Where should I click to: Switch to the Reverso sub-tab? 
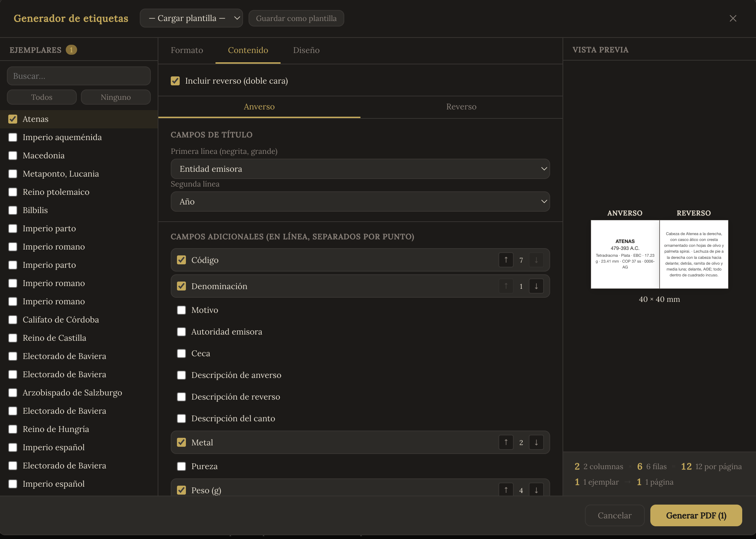point(461,107)
